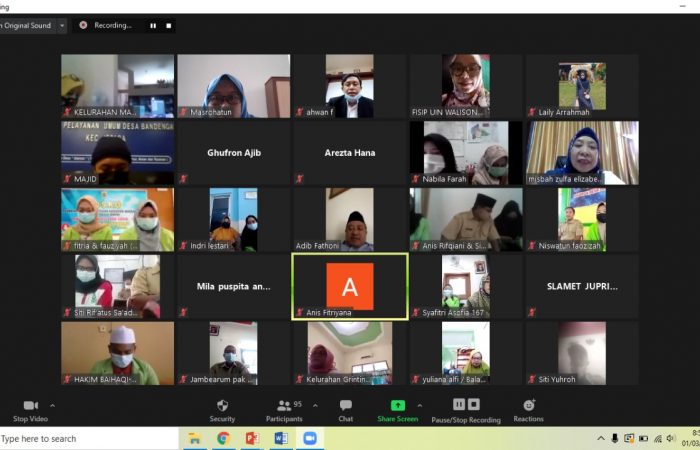Select the Ghufron Ajib participant tile
700x450 pixels.
[232, 153]
